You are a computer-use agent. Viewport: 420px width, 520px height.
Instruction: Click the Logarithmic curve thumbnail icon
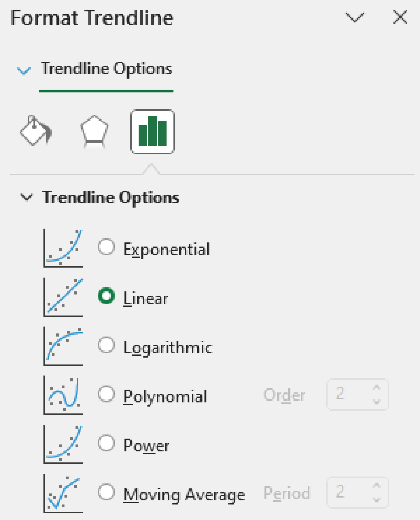pyautogui.click(x=64, y=346)
